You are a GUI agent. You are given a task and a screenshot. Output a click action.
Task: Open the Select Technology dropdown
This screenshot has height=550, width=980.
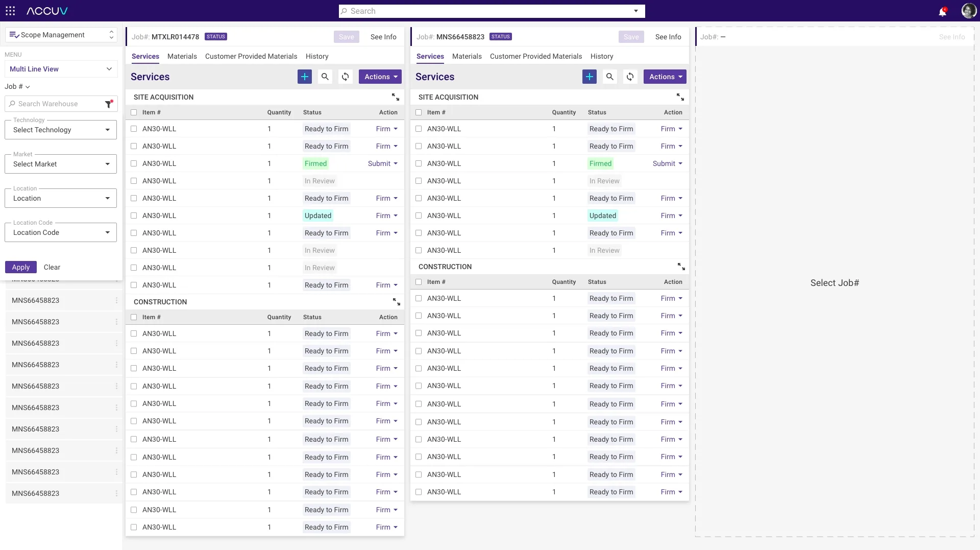point(61,130)
